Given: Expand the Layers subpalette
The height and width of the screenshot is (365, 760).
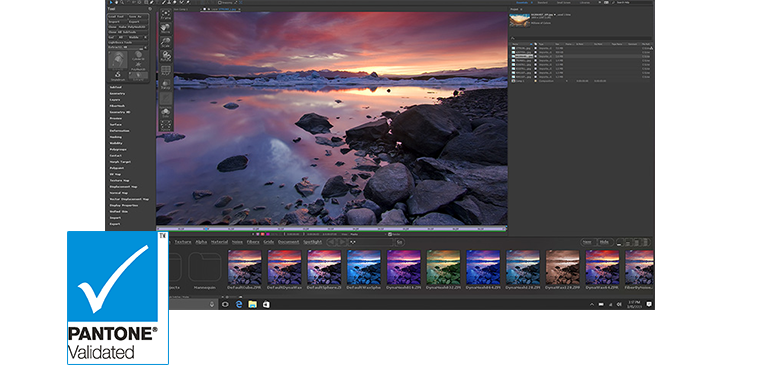Looking at the screenshot, I should (114, 99).
